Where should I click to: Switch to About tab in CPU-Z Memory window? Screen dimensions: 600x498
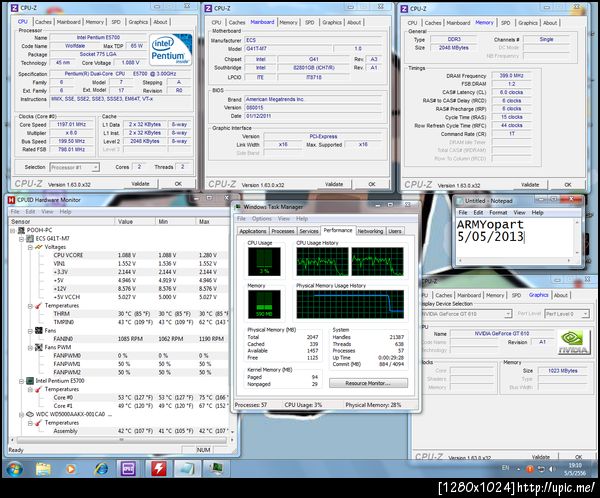pos(550,23)
